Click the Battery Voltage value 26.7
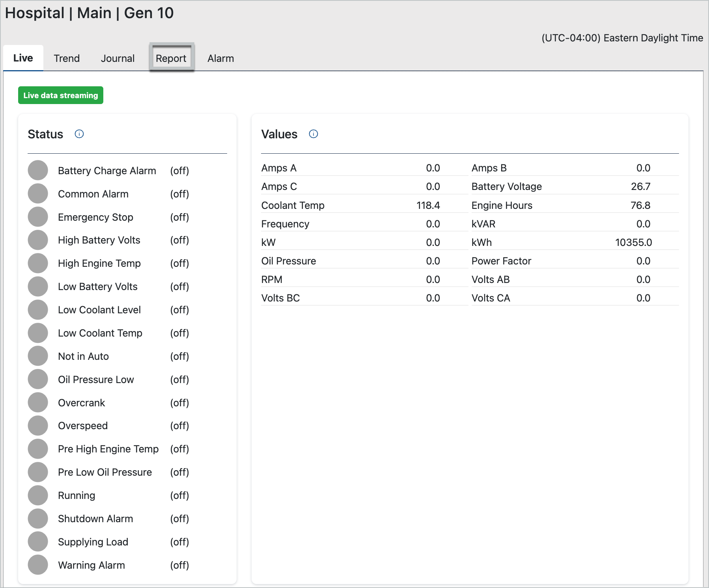 coord(640,186)
